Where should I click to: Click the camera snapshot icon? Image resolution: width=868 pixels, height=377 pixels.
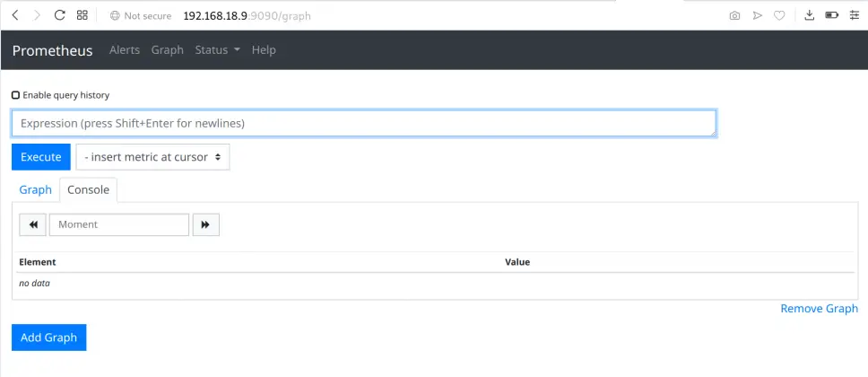click(734, 15)
